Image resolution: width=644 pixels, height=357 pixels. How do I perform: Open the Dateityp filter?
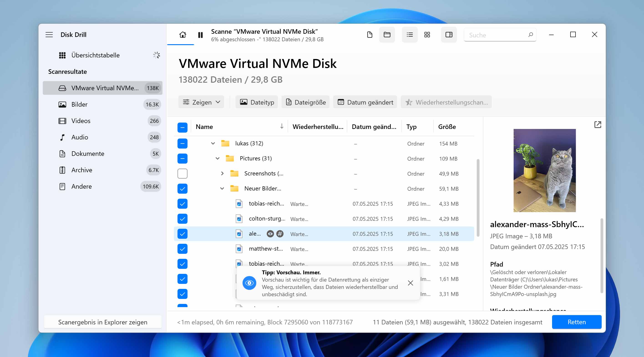[x=257, y=102]
